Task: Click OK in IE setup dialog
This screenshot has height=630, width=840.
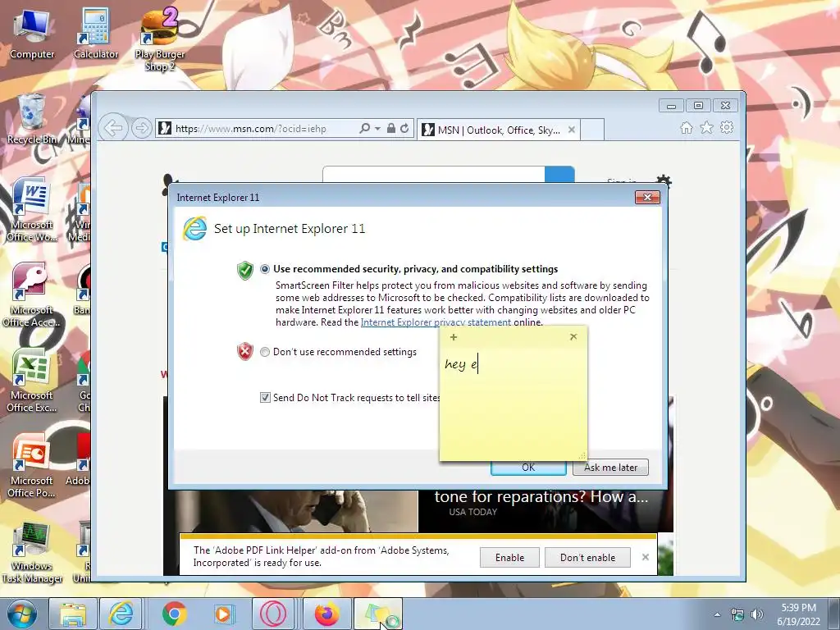Action: (528, 467)
